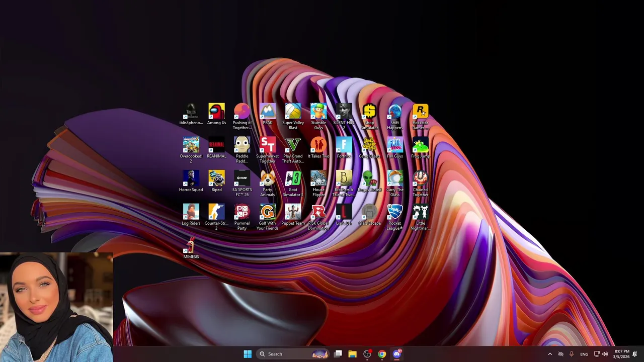Select the Pummel Party icon
This screenshot has height=362, width=644.
(x=242, y=217)
